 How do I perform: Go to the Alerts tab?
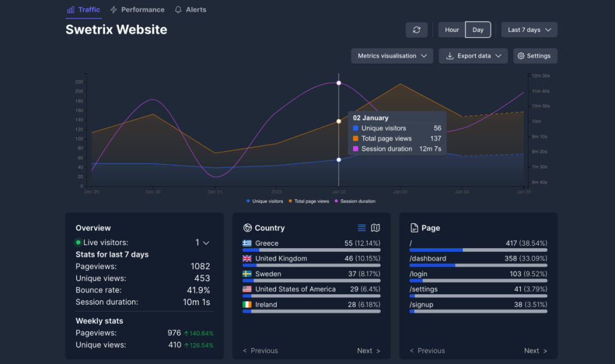(190, 10)
